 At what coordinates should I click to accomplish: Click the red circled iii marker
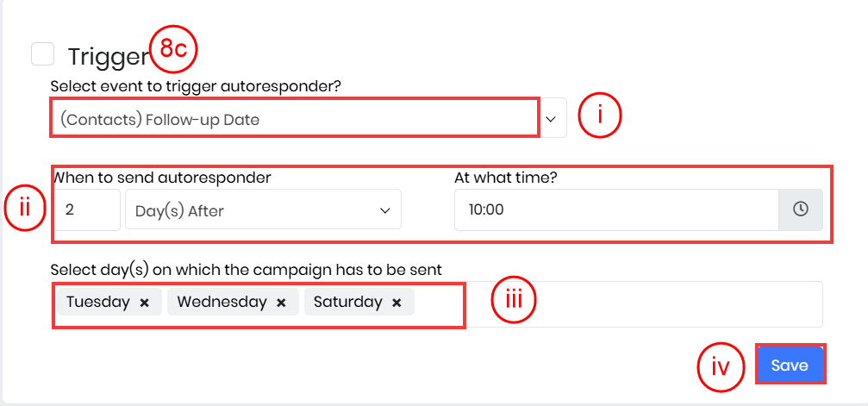[x=514, y=301]
